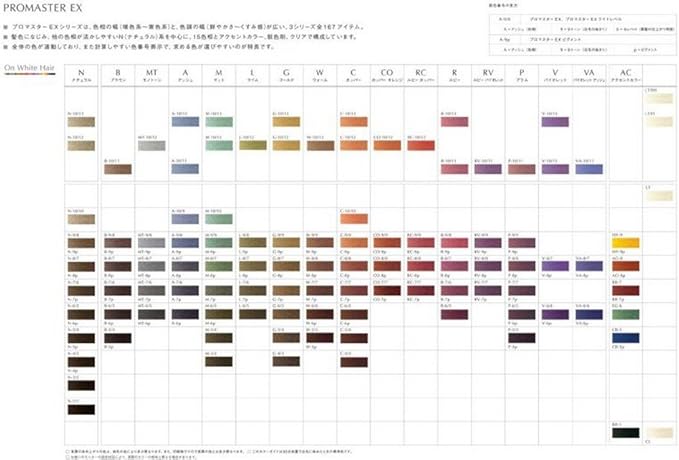Choose the topmost swatch in V column

555,122
